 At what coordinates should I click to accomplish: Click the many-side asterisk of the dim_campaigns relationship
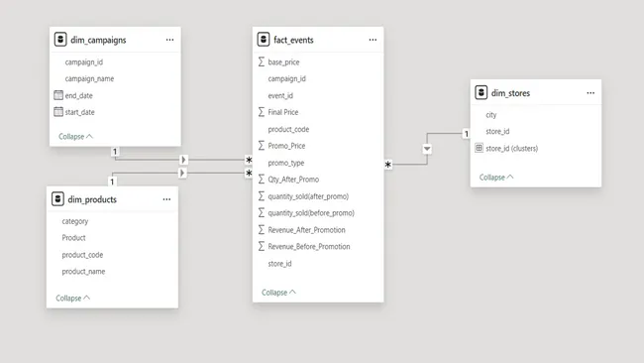pos(249,160)
